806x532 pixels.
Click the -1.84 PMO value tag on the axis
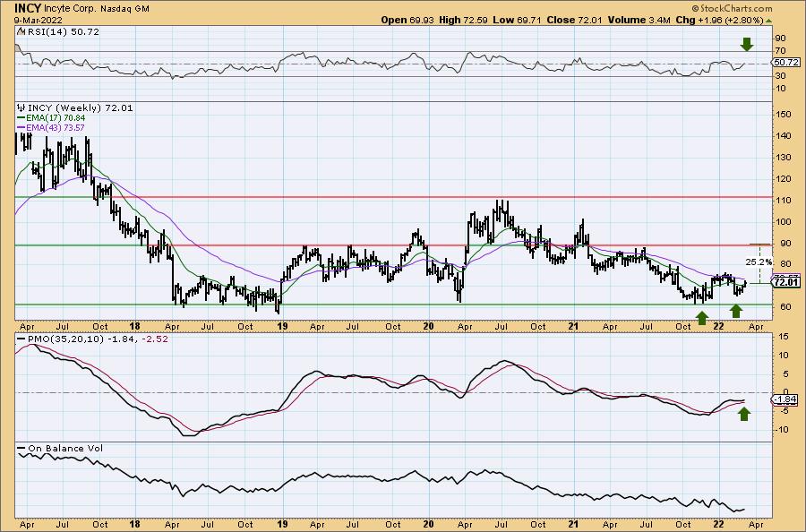point(785,399)
